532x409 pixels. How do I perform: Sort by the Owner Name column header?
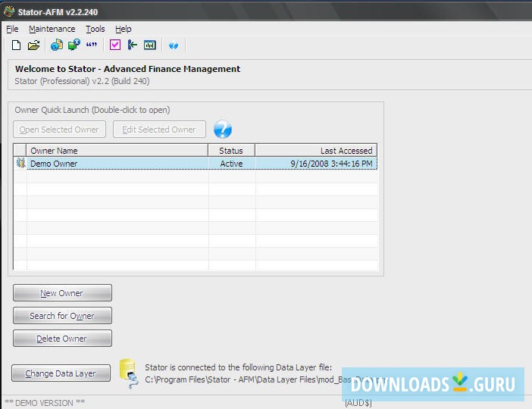(117, 151)
